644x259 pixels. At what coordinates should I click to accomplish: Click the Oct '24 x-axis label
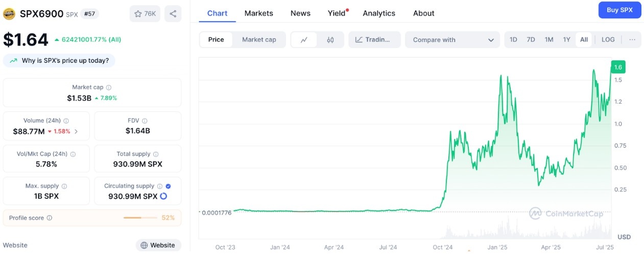(442, 247)
